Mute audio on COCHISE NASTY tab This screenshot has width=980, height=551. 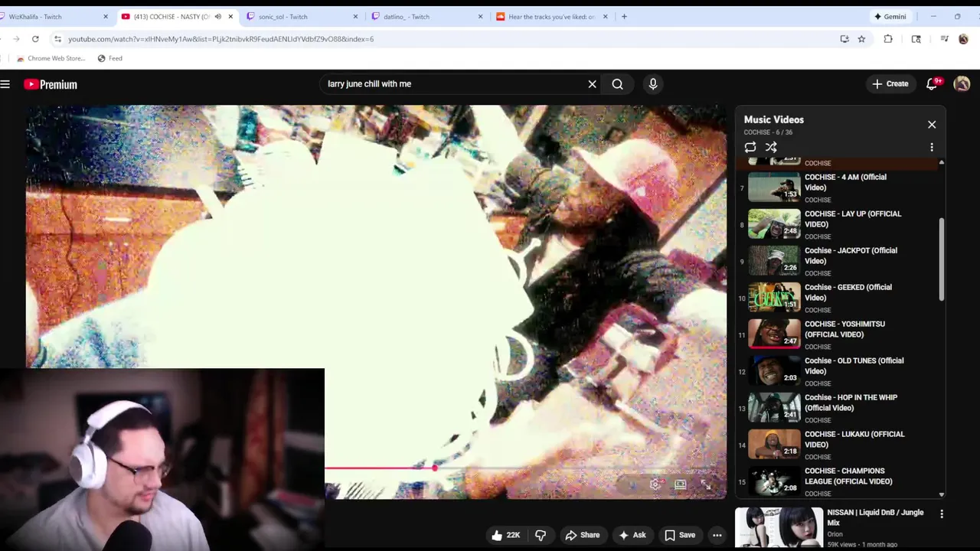218,16
